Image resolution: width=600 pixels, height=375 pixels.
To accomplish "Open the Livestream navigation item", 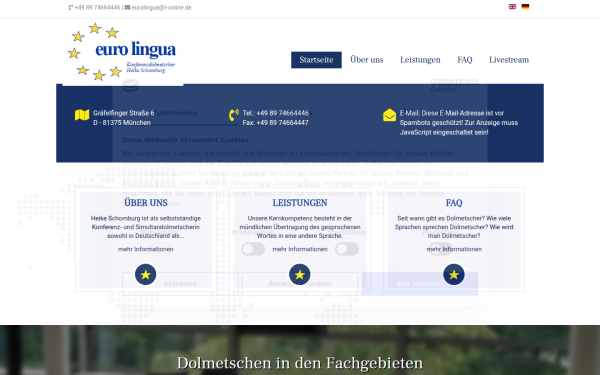I will click(x=509, y=60).
